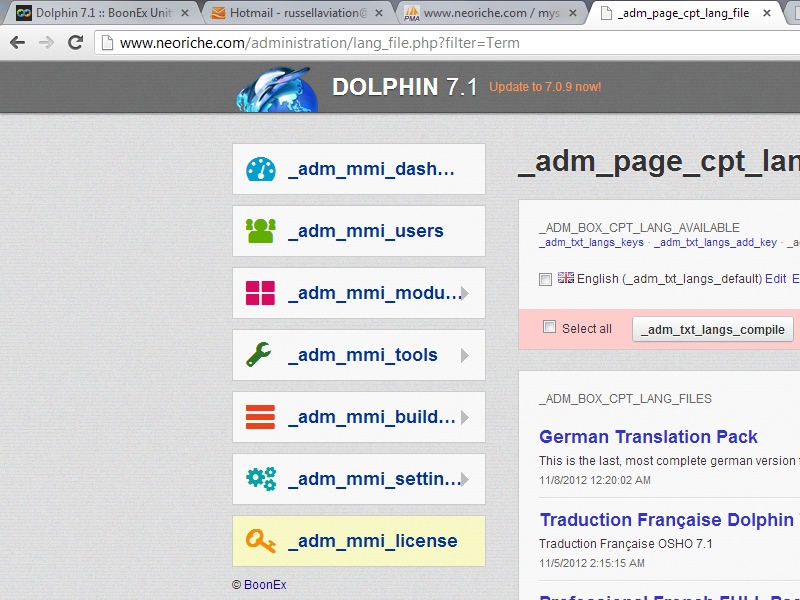Click the green users icon

pyautogui.click(x=260, y=231)
